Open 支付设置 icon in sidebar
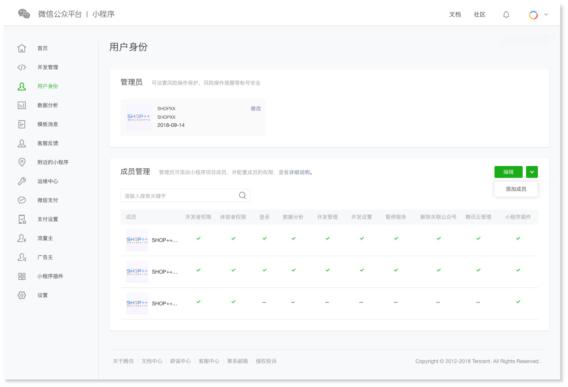568x387 pixels. pos(22,219)
